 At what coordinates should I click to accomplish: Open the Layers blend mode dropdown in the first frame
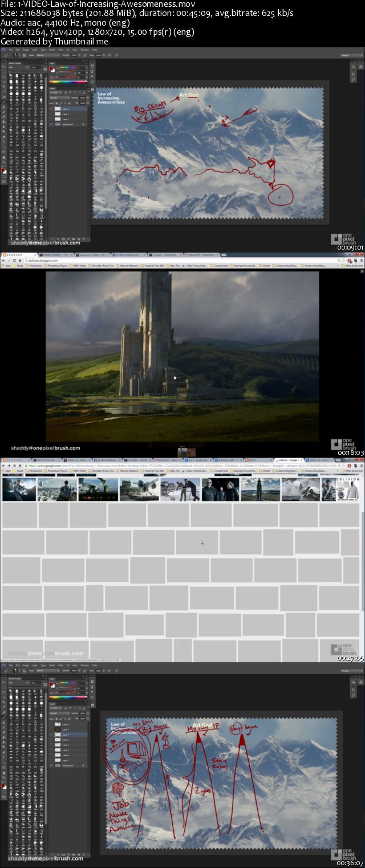pos(59,98)
